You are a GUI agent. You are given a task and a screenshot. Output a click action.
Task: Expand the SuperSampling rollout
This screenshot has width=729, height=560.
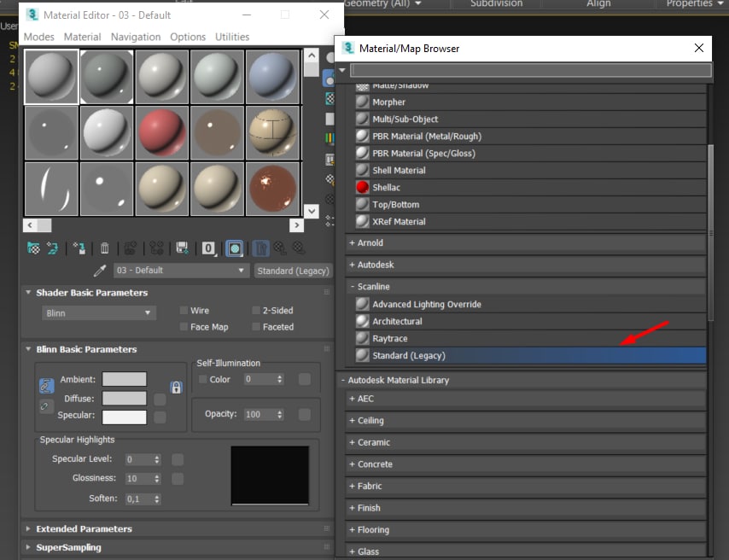pos(177,547)
